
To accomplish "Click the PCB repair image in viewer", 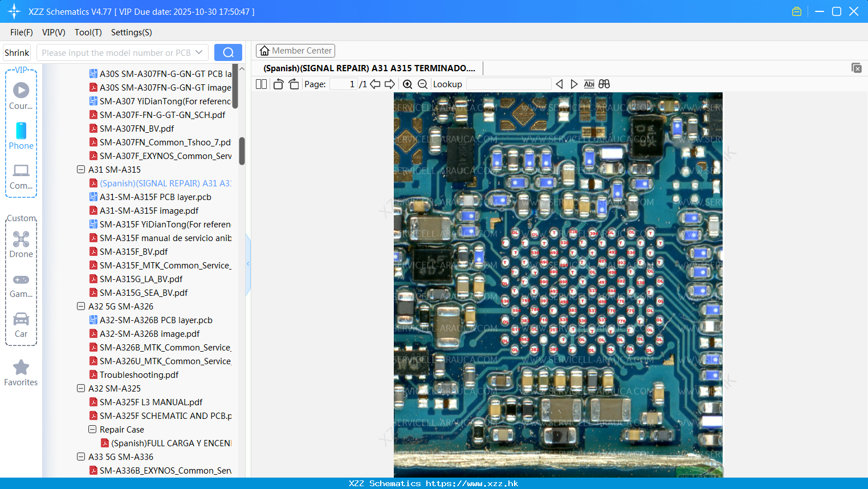I will [558, 284].
